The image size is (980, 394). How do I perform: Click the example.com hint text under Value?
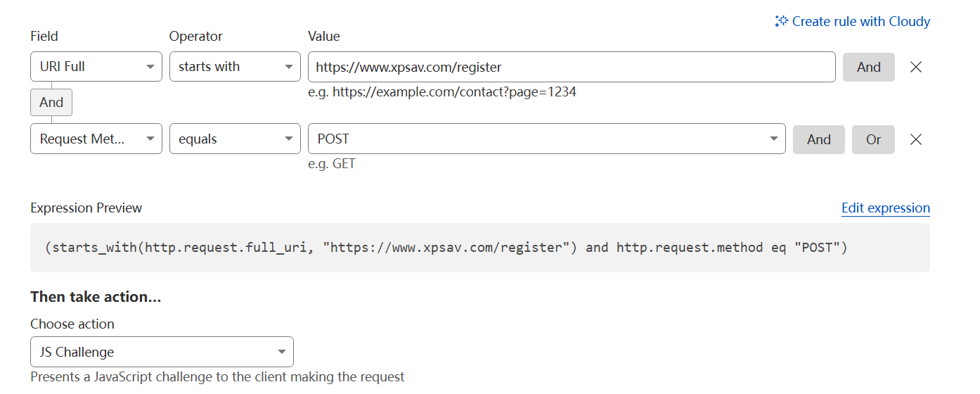coord(441,92)
